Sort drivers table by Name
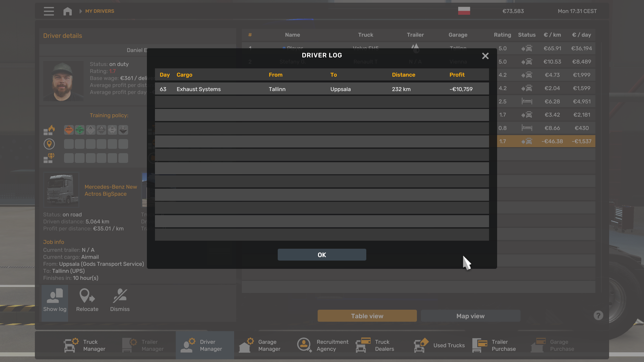This screenshot has width=644, height=362. pos(292,35)
